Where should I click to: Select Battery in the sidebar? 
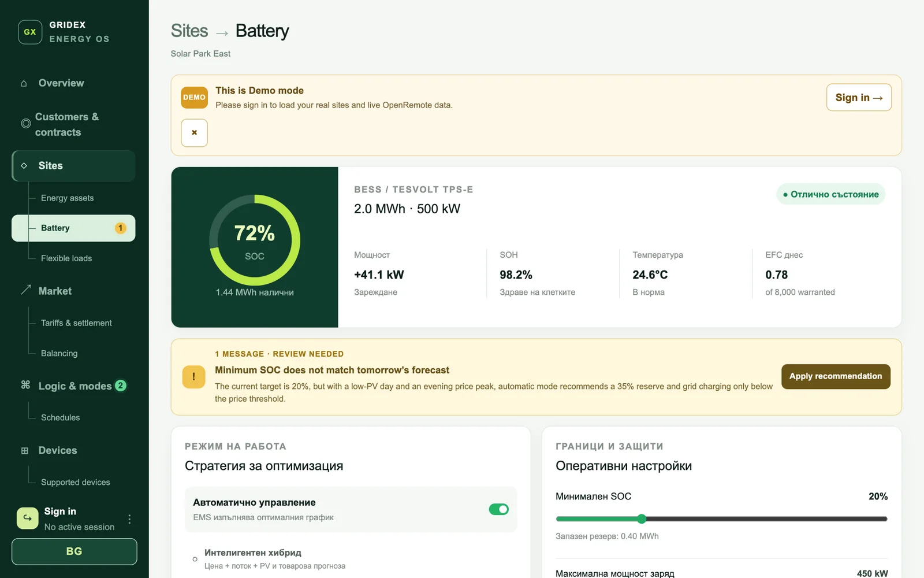pos(73,228)
